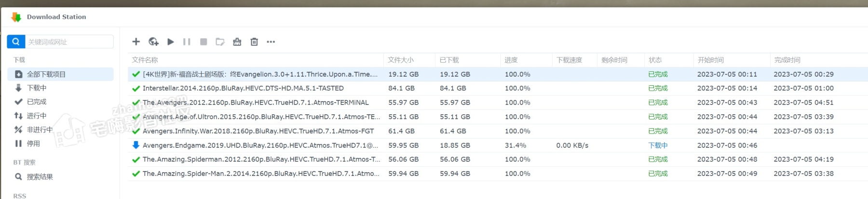Click the 61.4 GB file size cell
Viewport: 868px width, 199px height.
pos(401,131)
